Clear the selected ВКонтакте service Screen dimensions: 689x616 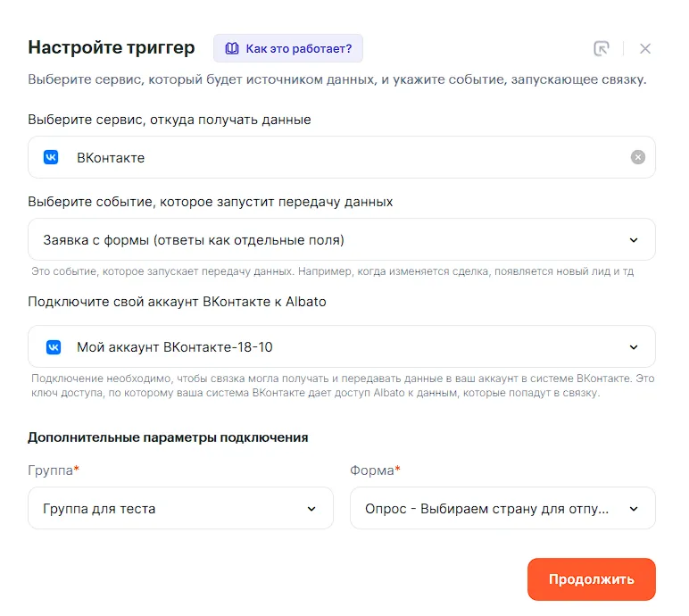637,157
